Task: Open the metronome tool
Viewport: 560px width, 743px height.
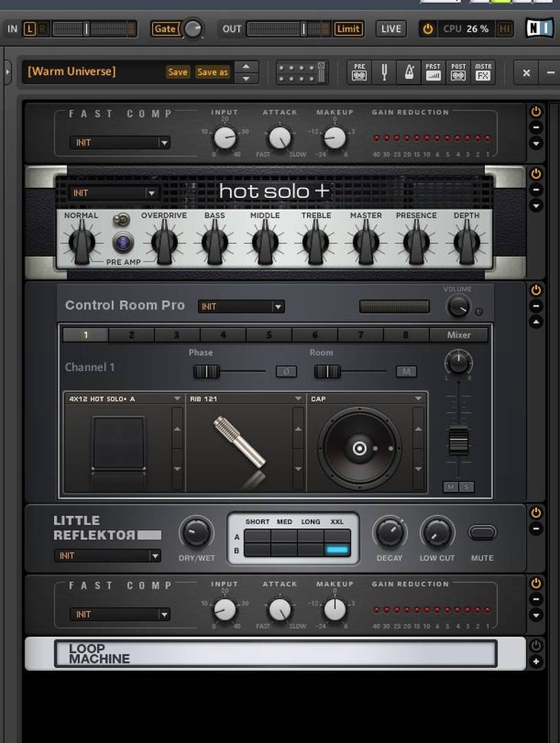Action: (409, 72)
